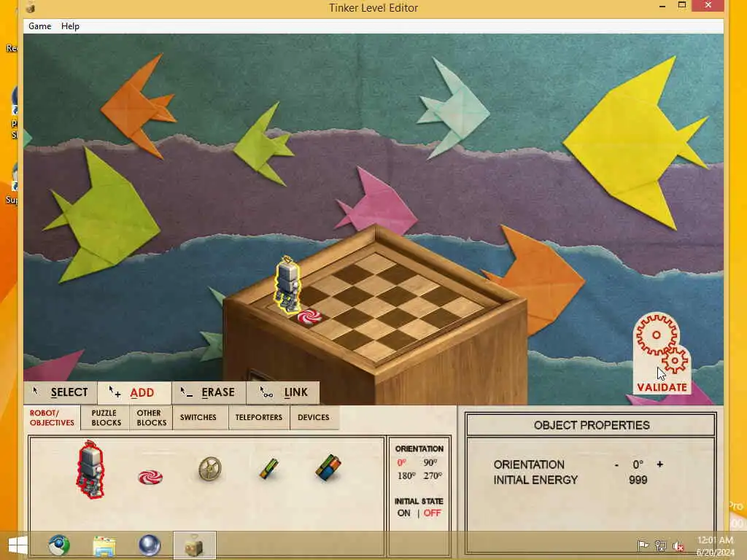Open the blue orb app in taskbar
This screenshot has height=560, width=747.
149,545
